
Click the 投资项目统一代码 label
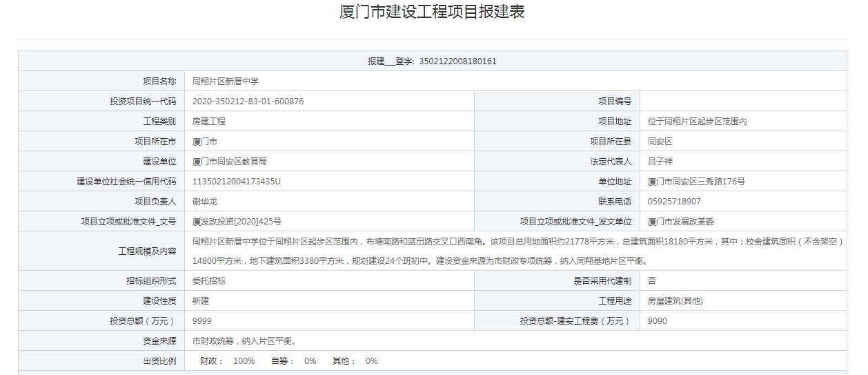[x=143, y=102]
